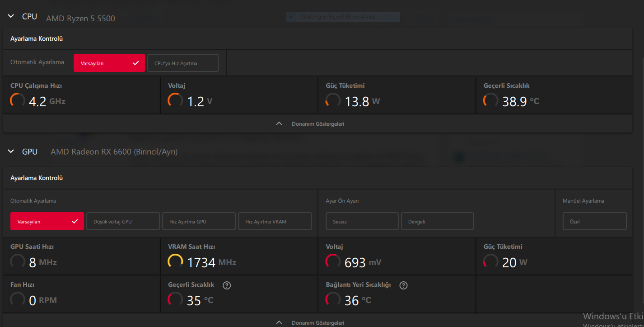Click the CPU Çalışma Hızı label
Image resolution: width=644 pixels, height=327 pixels.
click(x=36, y=85)
